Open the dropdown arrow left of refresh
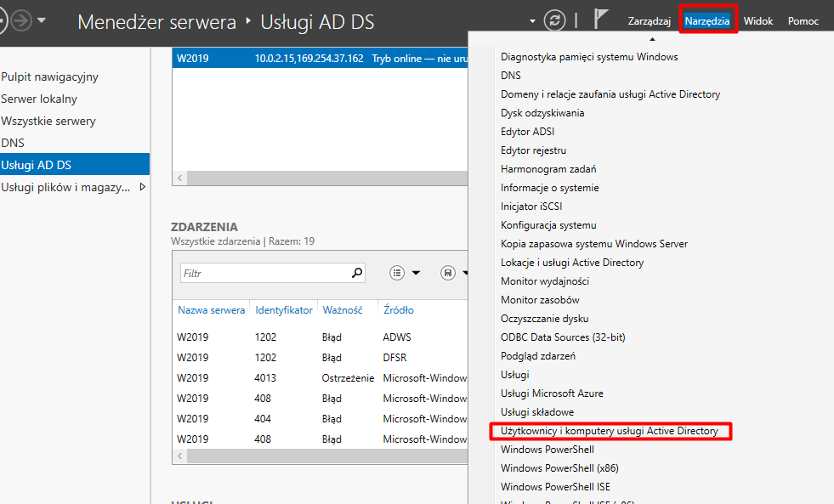Image resolution: width=834 pixels, height=504 pixels. click(533, 21)
